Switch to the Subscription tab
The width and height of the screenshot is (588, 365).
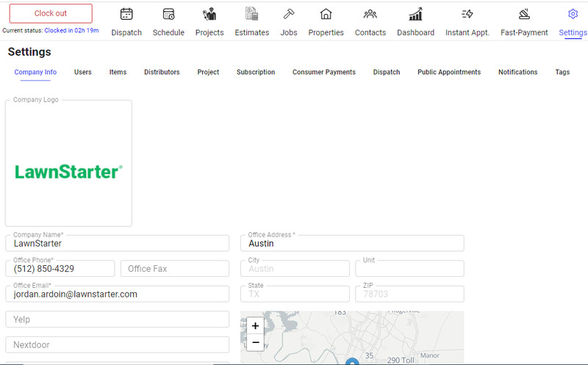click(x=256, y=72)
